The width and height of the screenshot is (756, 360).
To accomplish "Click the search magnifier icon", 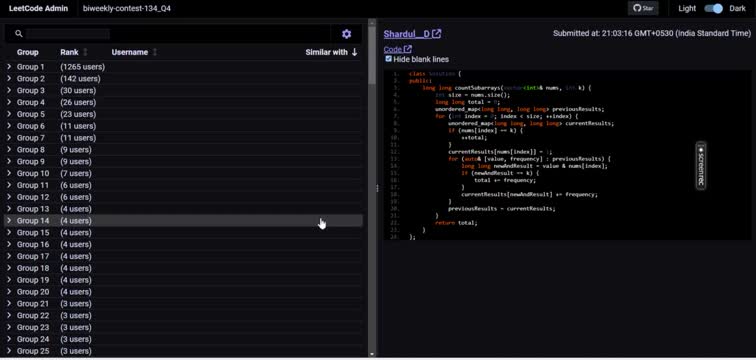I will 19,34.
